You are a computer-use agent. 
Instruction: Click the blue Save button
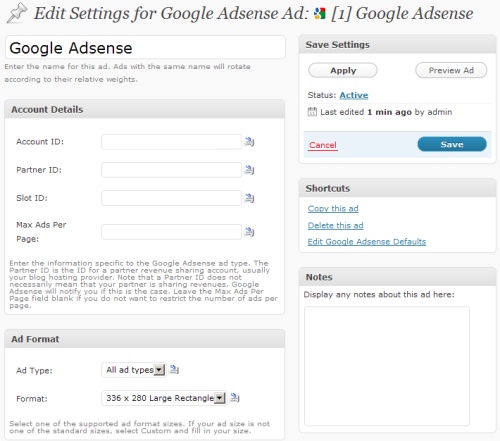(452, 144)
